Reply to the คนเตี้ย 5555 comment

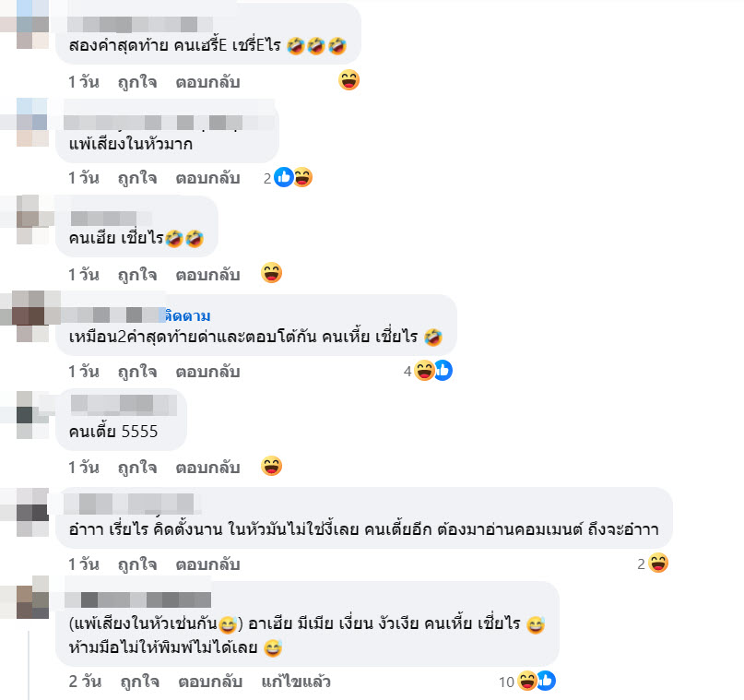pos(207,468)
